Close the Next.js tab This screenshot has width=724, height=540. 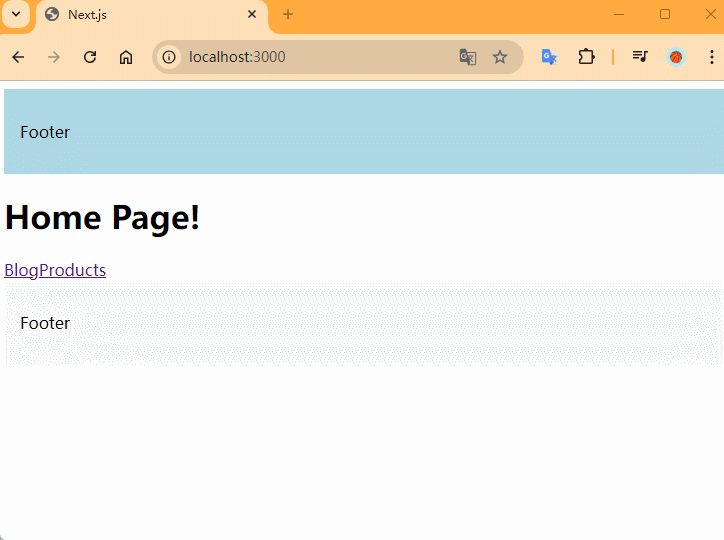252,15
